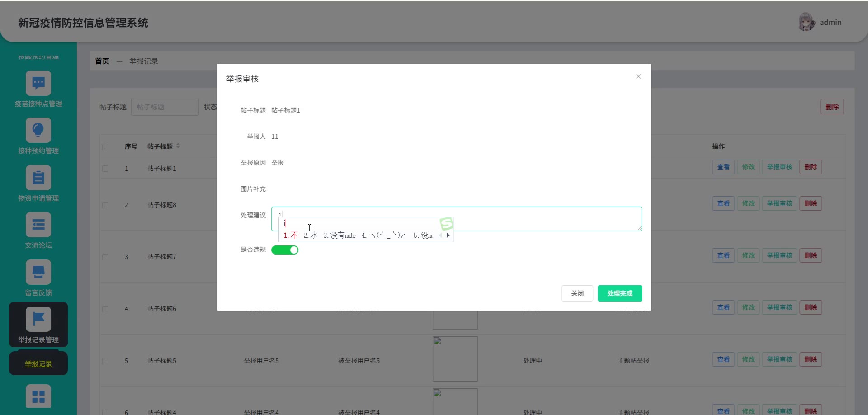The height and width of the screenshot is (415, 868).
Task: Click 查看 for row 帖子标题7
Action: point(723,255)
